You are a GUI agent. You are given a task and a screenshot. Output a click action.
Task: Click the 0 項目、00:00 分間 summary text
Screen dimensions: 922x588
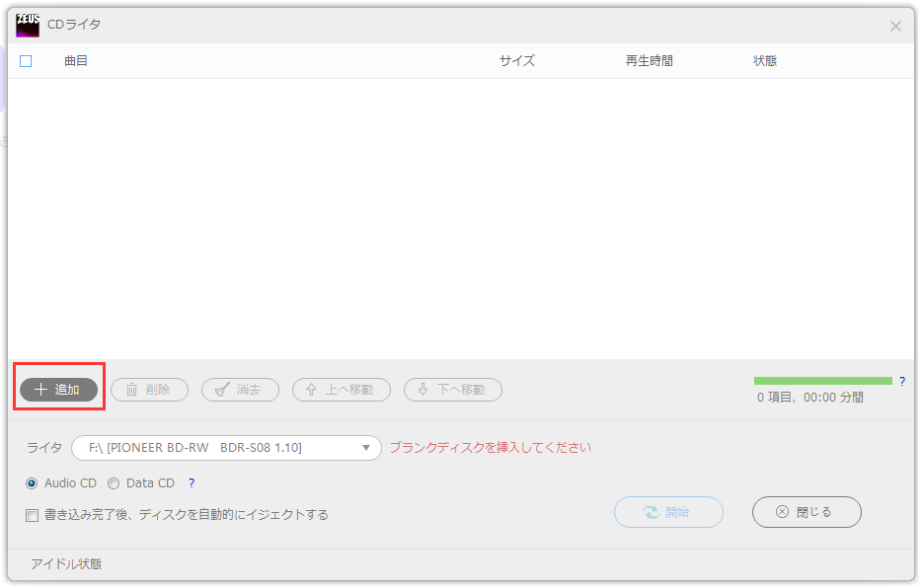pyautogui.click(x=810, y=398)
